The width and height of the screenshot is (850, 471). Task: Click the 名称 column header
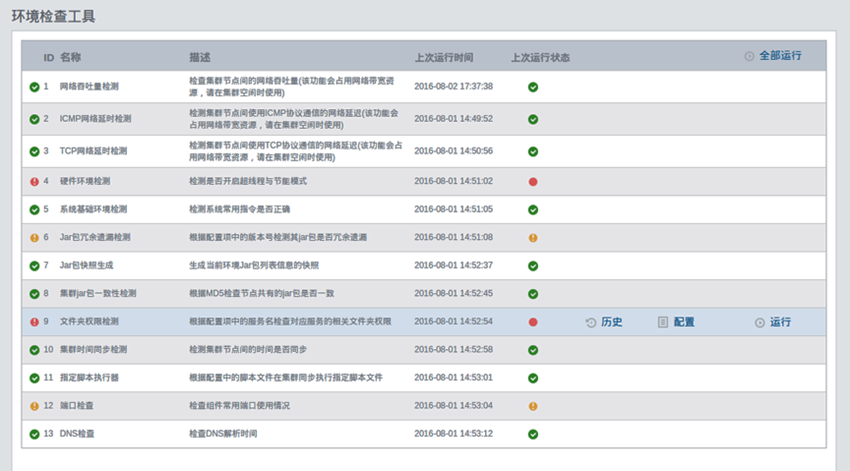70,57
